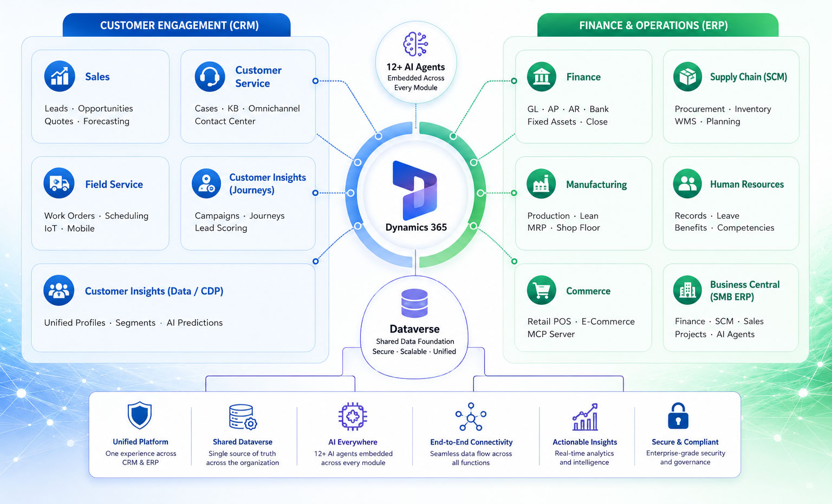Click the AI Everywhere chip icon
This screenshot has height=504, width=832.
(353, 416)
